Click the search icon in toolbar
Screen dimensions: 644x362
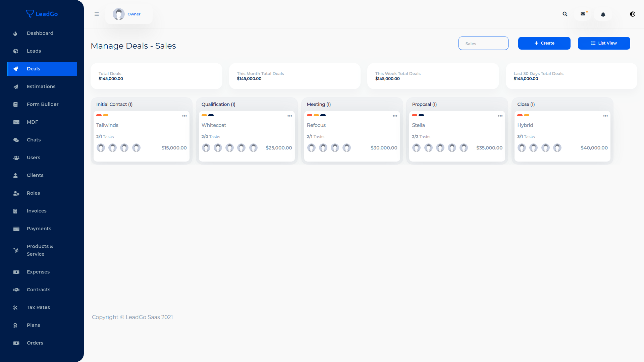[565, 14]
